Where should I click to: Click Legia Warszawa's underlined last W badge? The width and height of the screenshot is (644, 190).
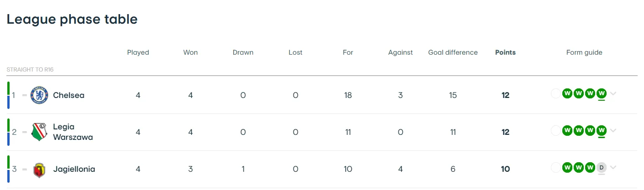tap(602, 130)
